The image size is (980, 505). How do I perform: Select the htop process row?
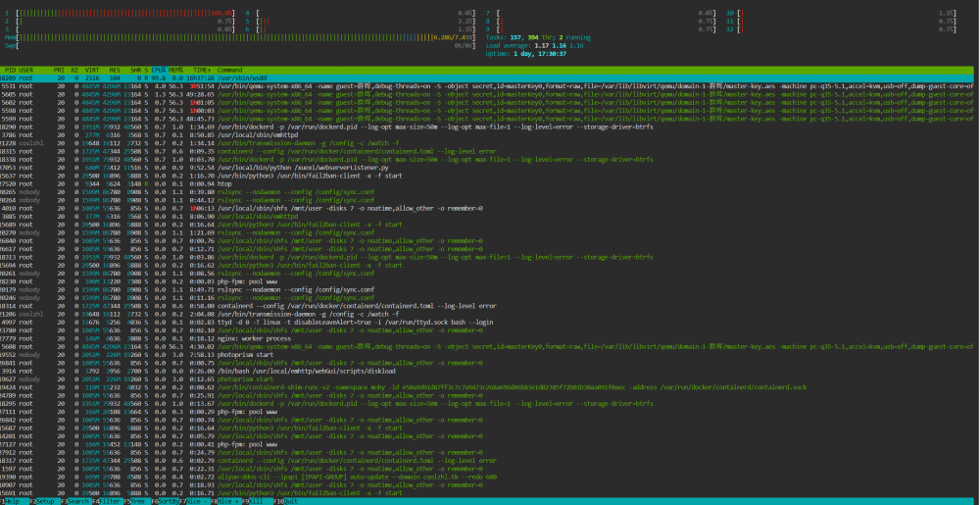click(487, 183)
